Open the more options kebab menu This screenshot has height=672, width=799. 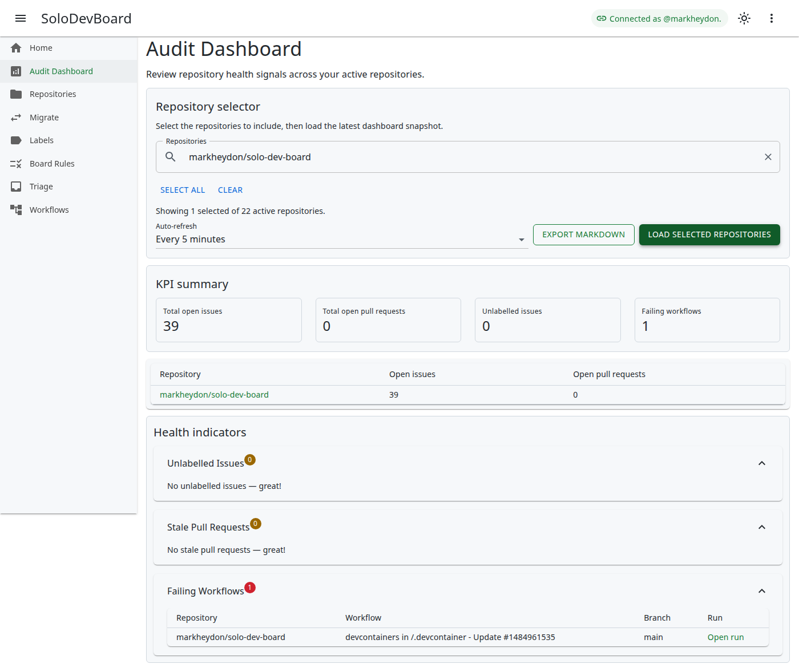772,18
